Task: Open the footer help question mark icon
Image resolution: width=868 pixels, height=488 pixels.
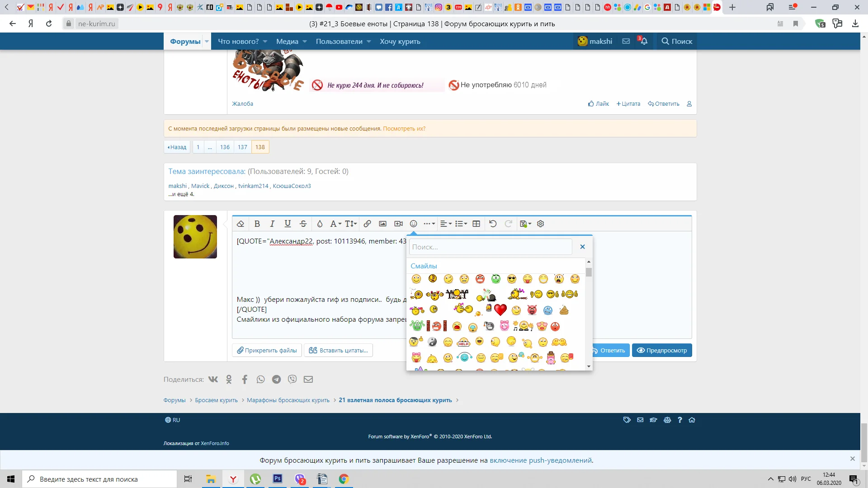Action: click(680, 420)
